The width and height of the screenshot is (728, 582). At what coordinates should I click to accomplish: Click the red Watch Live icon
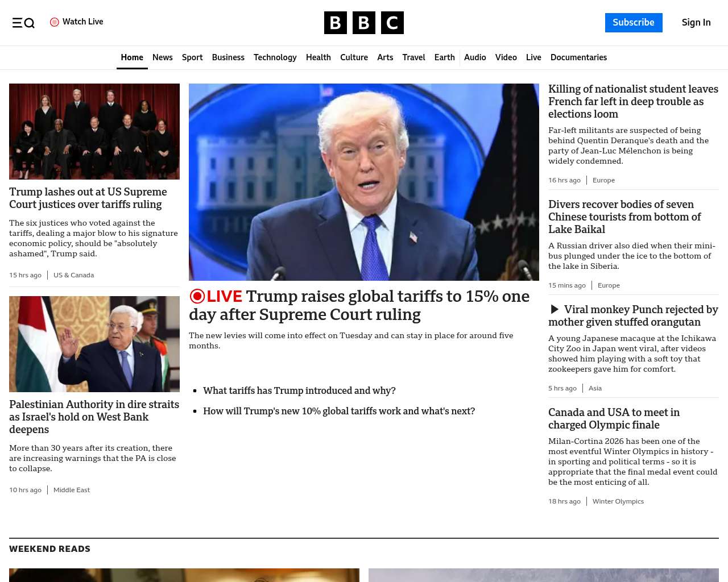[55, 22]
